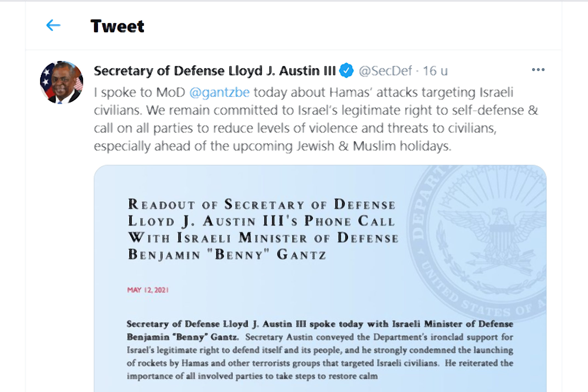Screen dimensions: 588x392
Task: Open the three-dot more options menu
Action: [538, 70]
